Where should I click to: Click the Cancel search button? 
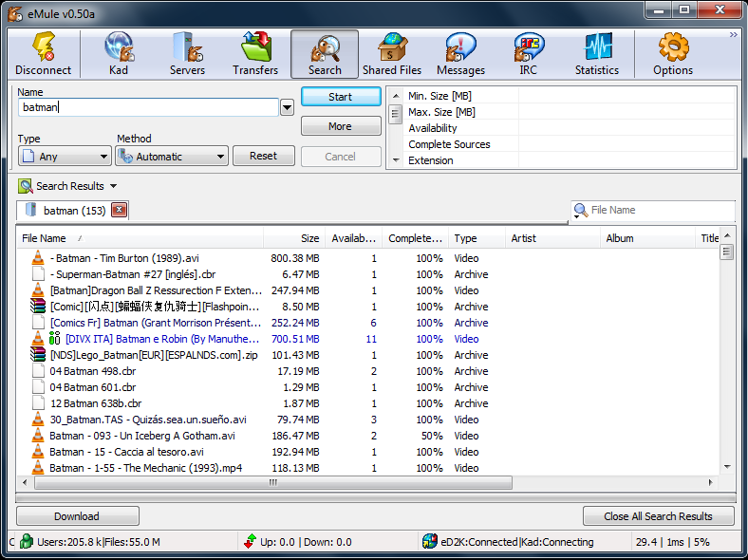tap(341, 157)
